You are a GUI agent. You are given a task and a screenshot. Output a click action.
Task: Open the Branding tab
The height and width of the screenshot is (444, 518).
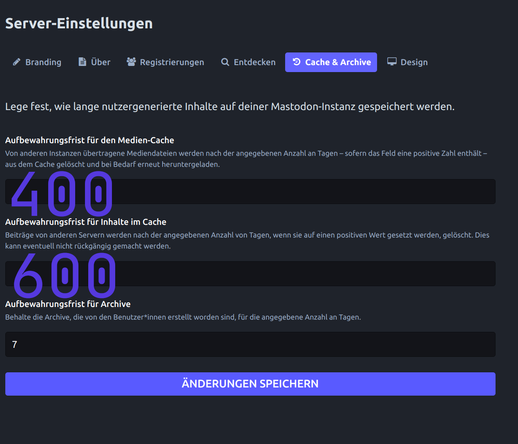coord(37,62)
